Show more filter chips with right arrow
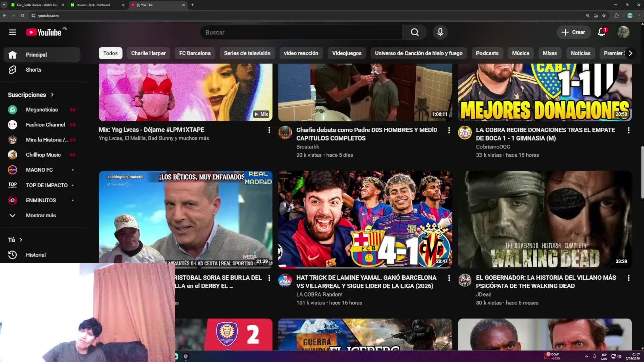 630,53
